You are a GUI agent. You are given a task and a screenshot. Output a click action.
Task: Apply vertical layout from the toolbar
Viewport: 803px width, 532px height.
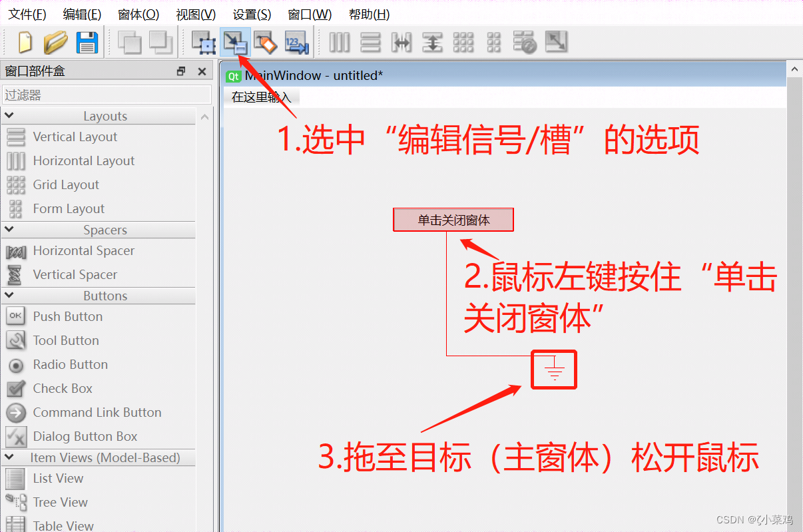click(x=370, y=42)
